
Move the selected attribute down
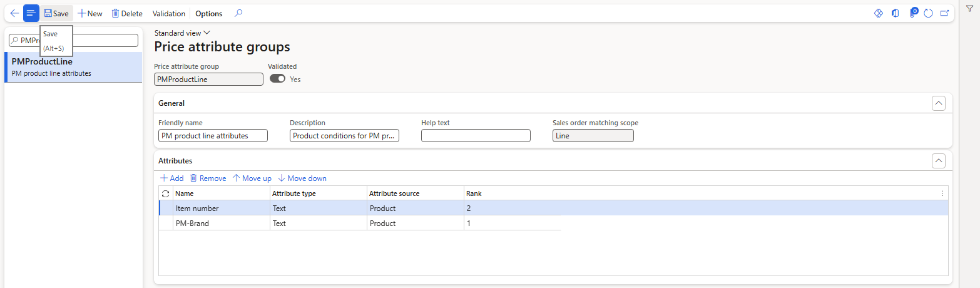coord(302,178)
